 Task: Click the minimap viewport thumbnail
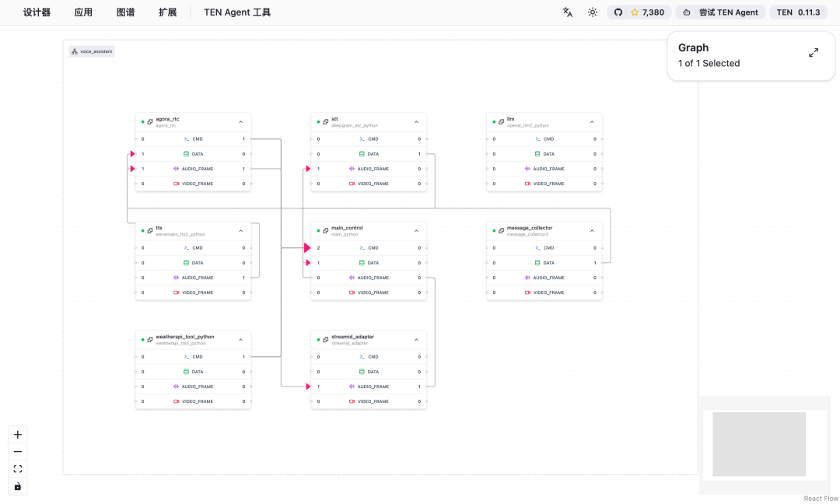pos(758,444)
